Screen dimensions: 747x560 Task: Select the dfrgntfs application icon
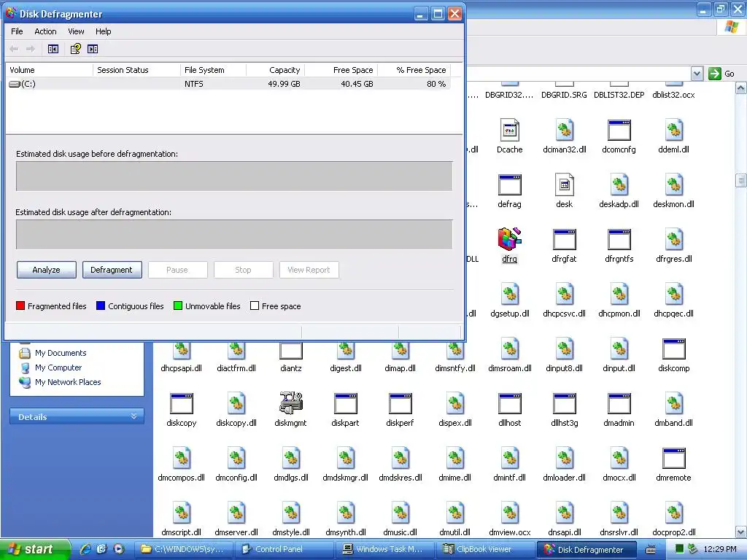[619, 239]
